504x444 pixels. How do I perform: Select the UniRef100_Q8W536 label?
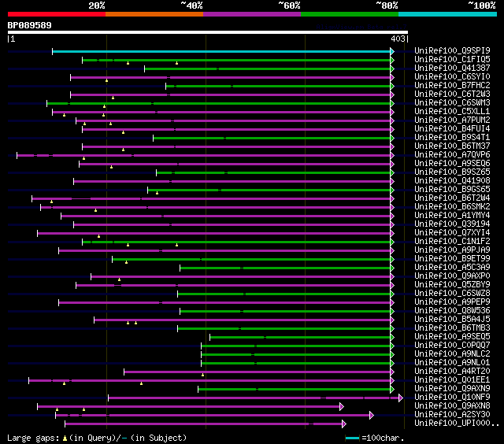(x=452, y=311)
